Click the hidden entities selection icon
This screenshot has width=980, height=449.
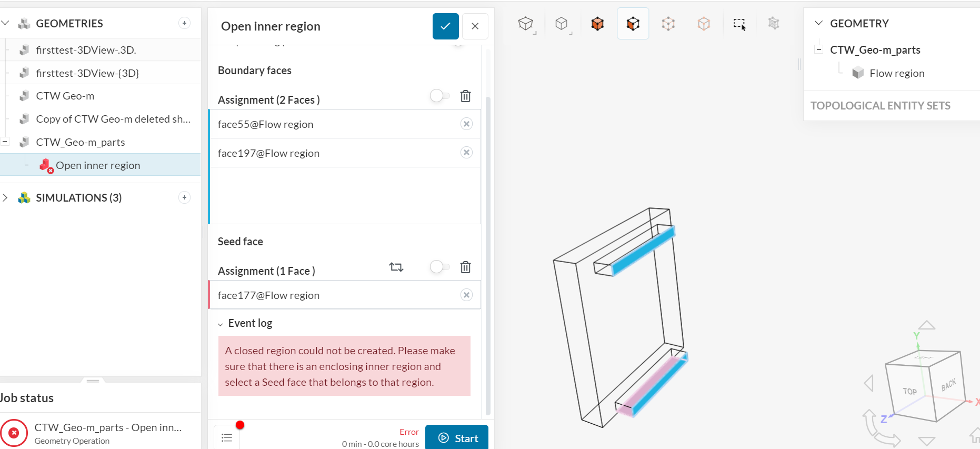[773, 23]
